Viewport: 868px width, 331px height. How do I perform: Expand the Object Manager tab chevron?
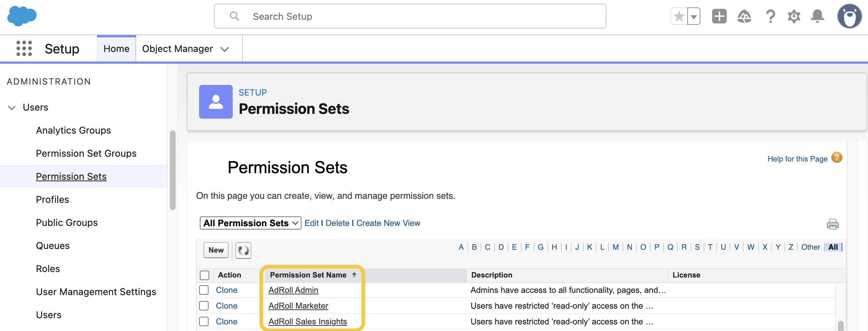pyautogui.click(x=225, y=49)
